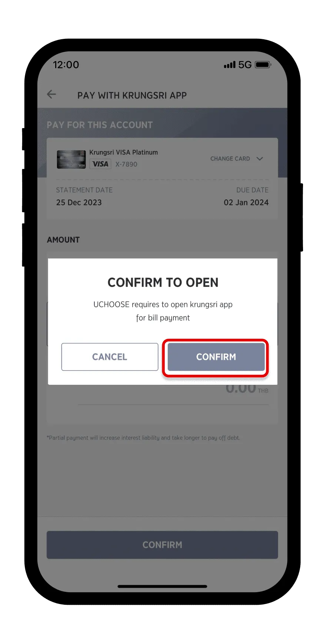
Task: Click the Pay With Krungsri App title
Action: (132, 95)
